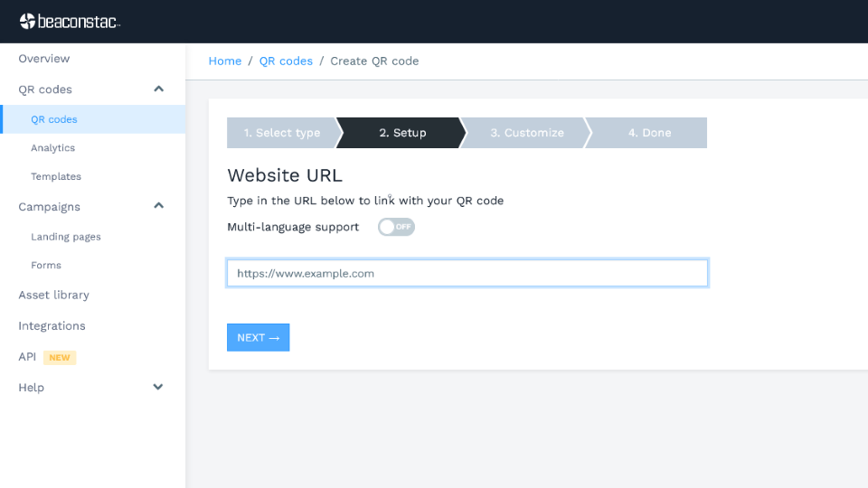
Task: Navigate to QR codes breadcrumb link
Action: coord(286,61)
